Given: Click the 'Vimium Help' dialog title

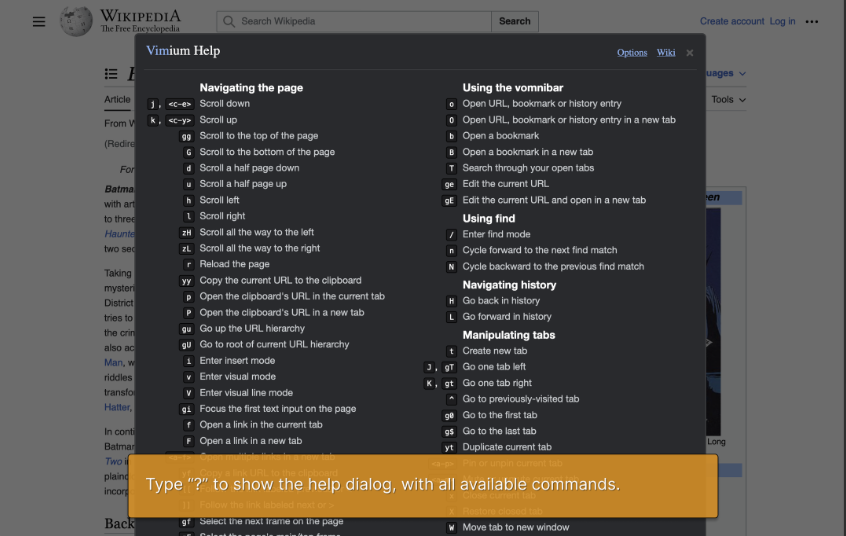Looking at the screenshot, I should coord(183,51).
